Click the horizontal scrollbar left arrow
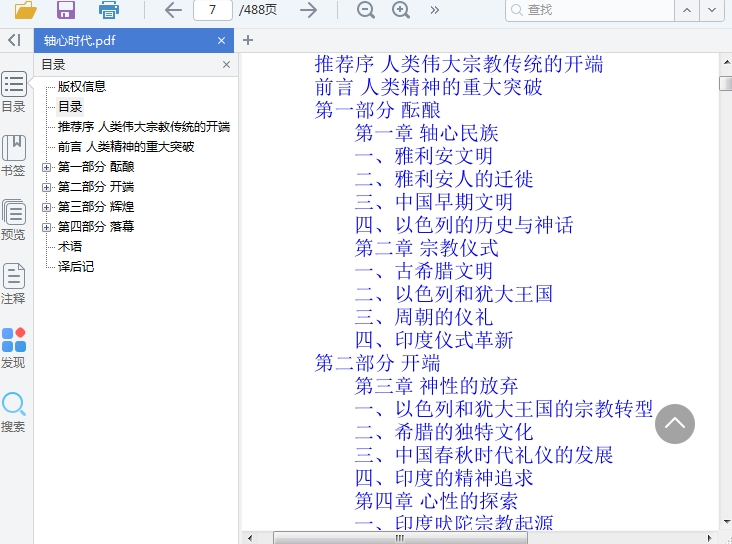The height and width of the screenshot is (544, 732). point(250,538)
